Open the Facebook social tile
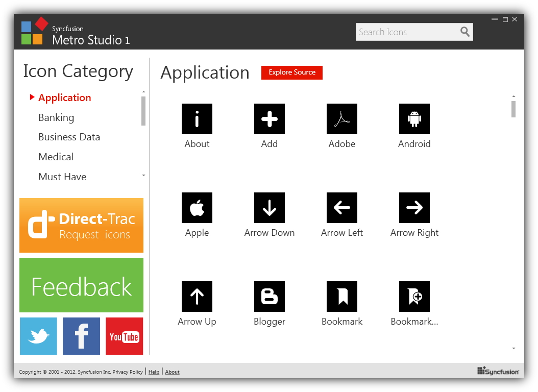 (81, 336)
